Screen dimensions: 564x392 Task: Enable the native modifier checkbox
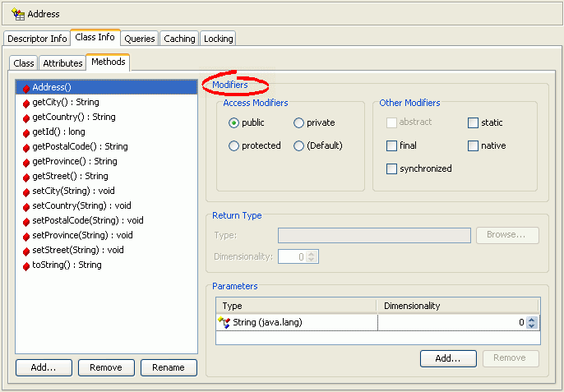pyautogui.click(x=473, y=145)
